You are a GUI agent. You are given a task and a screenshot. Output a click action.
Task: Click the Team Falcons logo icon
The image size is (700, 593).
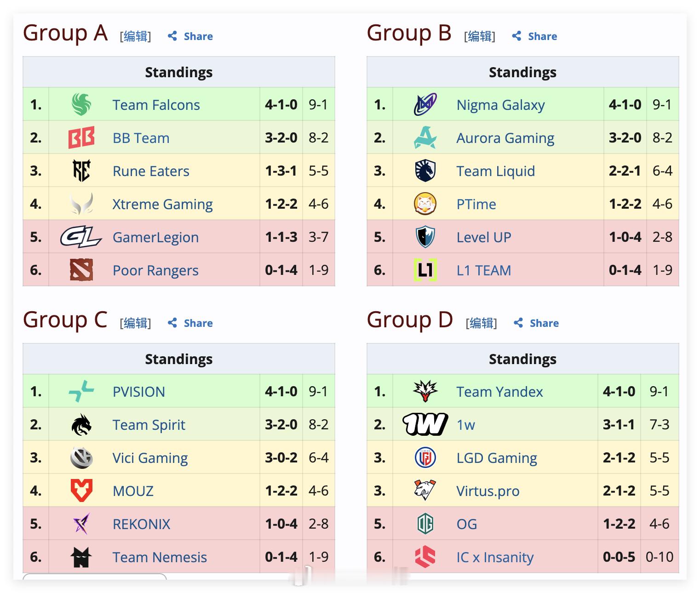coord(81,104)
